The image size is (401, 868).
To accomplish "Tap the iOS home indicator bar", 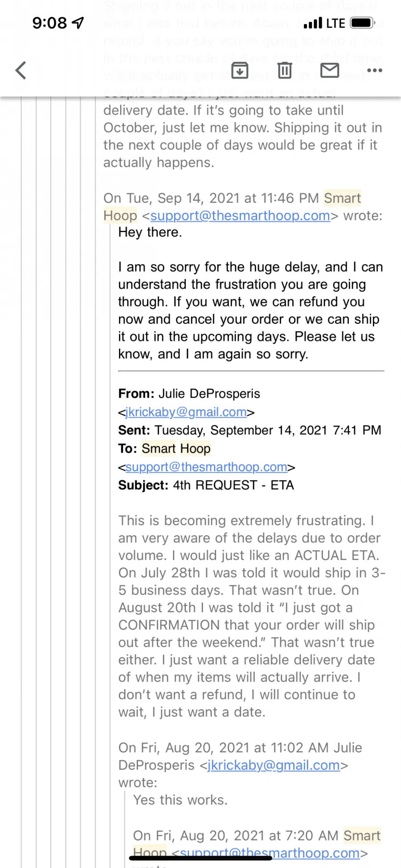I will [x=200, y=858].
